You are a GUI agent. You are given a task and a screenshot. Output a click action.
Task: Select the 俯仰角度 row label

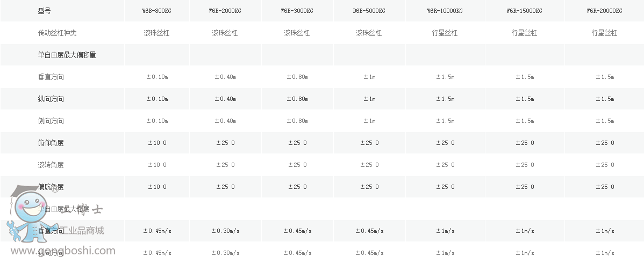coord(51,143)
